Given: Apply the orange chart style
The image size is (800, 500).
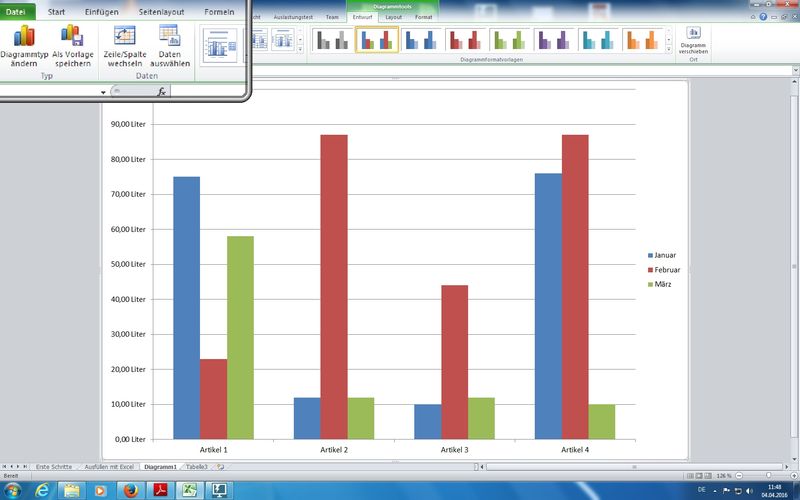Looking at the screenshot, I should tap(643, 40).
